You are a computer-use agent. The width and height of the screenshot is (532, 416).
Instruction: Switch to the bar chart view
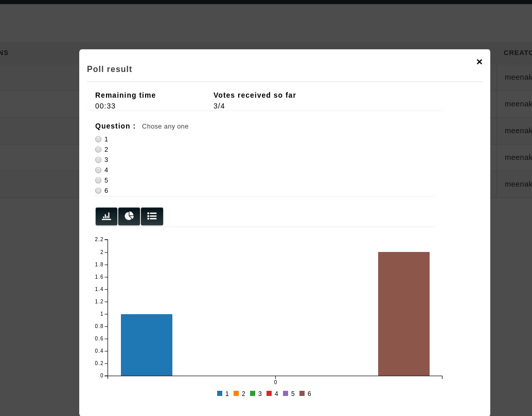click(107, 216)
